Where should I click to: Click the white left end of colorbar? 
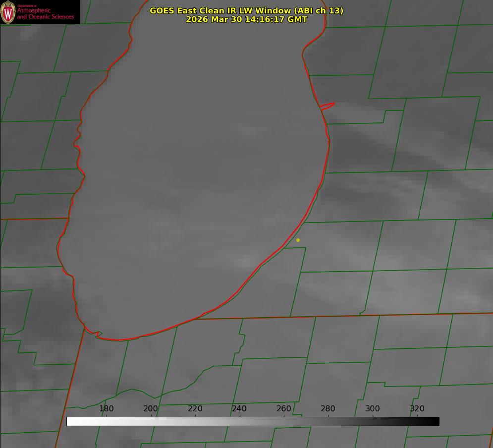pos(70,421)
